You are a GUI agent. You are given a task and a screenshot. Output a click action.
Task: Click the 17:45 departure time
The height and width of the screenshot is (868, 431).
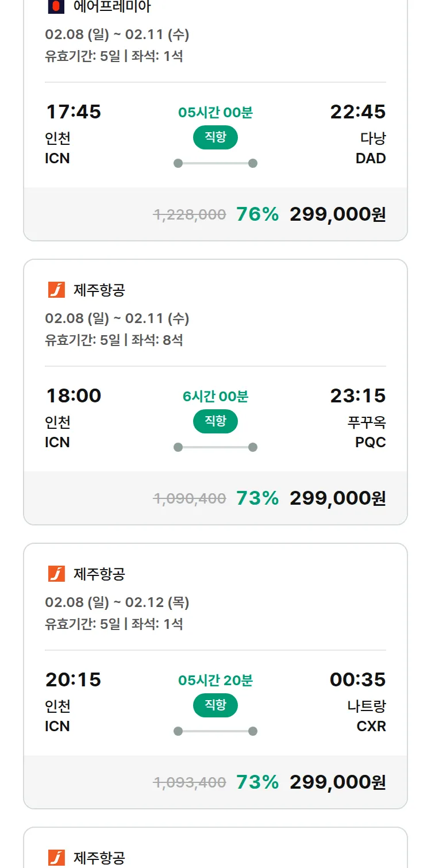pos(73,112)
